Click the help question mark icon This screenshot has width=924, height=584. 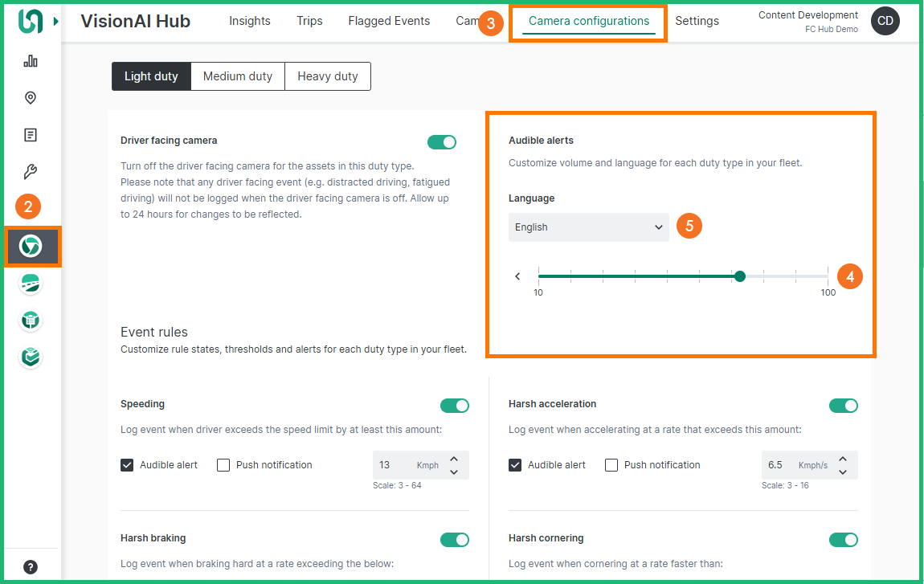[31, 567]
